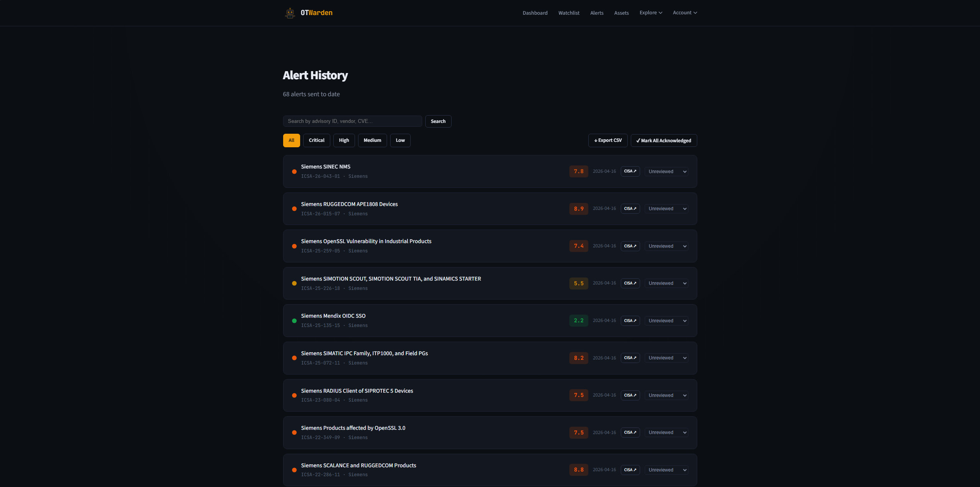The height and width of the screenshot is (487, 980).
Task: Select the All severity filter
Action: (x=291, y=140)
